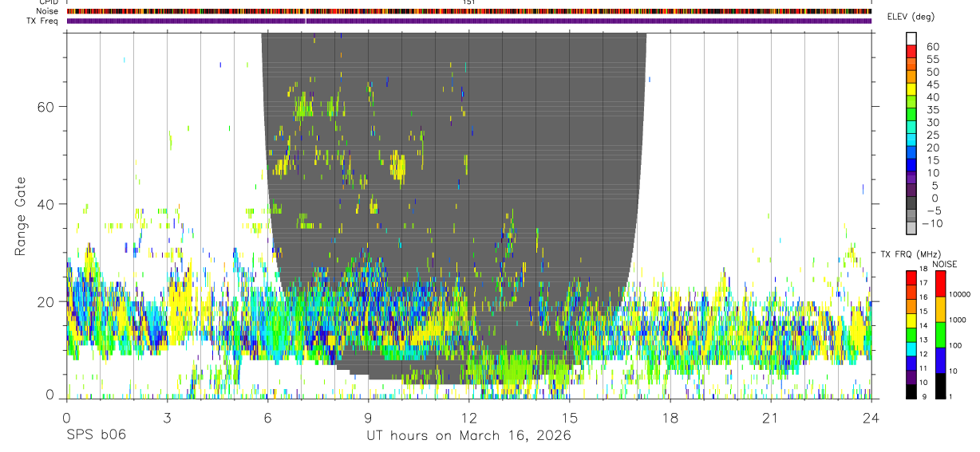Click the '151' CPID value above the plot
The width and height of the screenshot is (980, 452).
(x=468, y=2)
